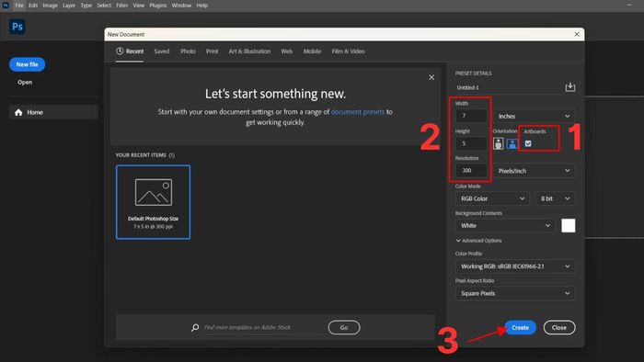Select portrait orientation icon
The image size is (644, 362).
coord(499,143)
